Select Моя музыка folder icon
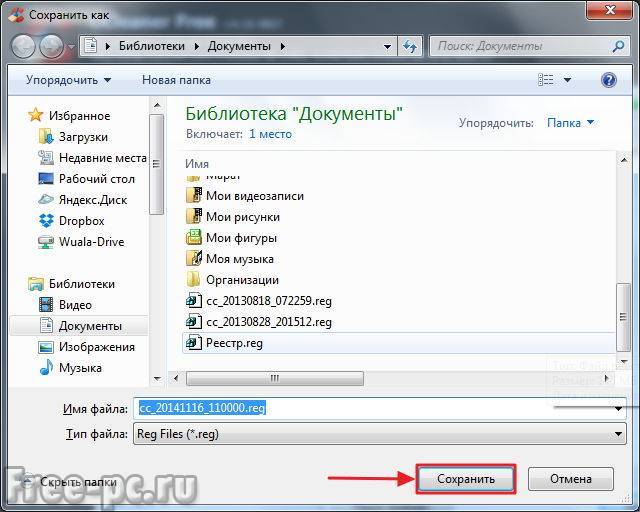This screenshot has height=512, width=640. pos(193,258)
